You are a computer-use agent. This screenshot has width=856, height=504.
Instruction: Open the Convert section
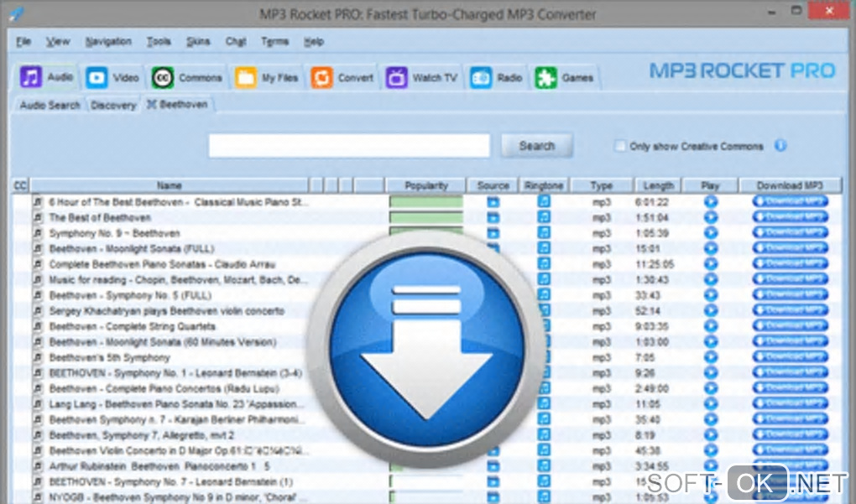(x=342, y=77)
